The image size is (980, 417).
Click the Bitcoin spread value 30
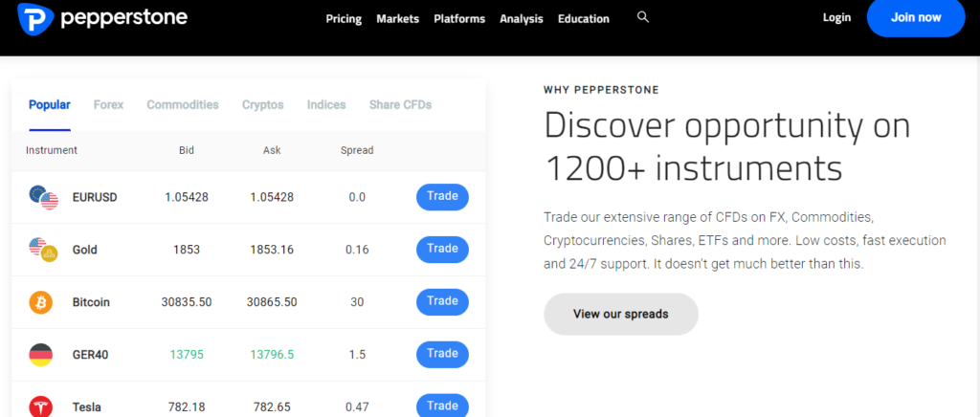click(357, 302)
